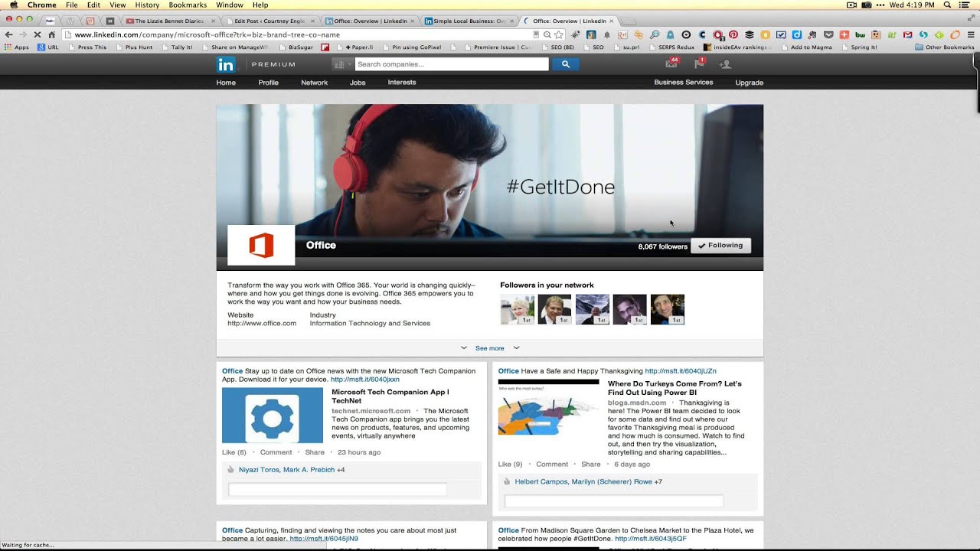
Task: Open the http://www.office.com website link
Action: (x=262, y=324)
